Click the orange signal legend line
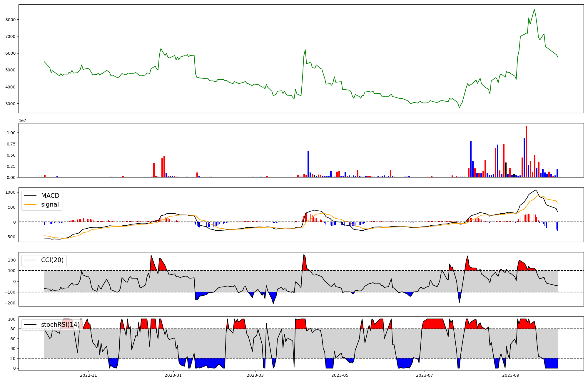The width and height of the screenshot is (588, 382). click(30, 205)
